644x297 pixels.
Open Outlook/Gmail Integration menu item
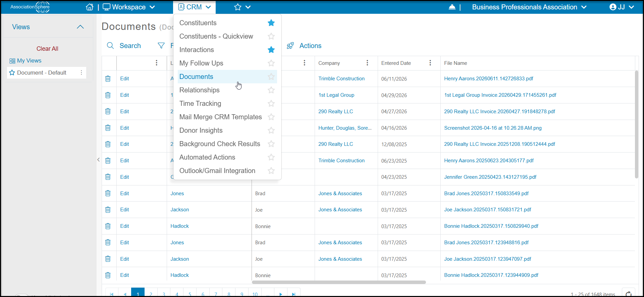tap(217, 171)
